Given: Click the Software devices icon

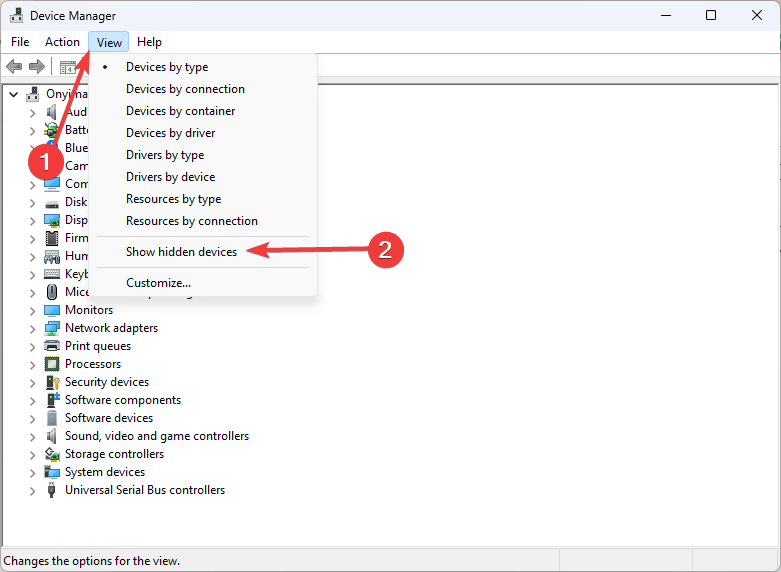Looking at the screenshot, I should [52, 418].
